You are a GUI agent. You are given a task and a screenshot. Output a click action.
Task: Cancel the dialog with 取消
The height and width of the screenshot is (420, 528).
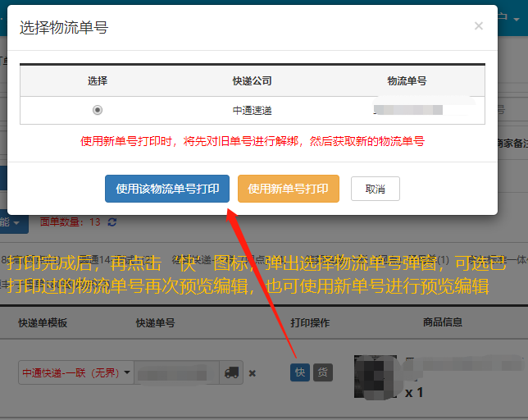point(375,189)
